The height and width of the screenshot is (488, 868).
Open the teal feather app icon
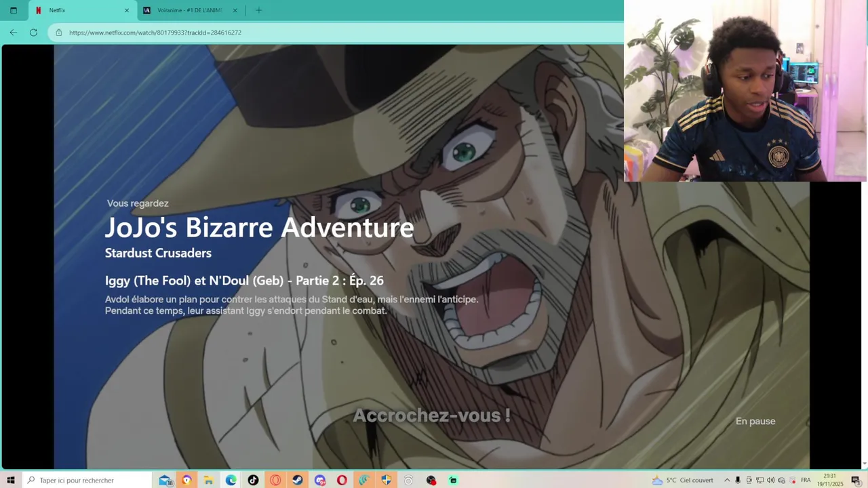click(364, 480)
